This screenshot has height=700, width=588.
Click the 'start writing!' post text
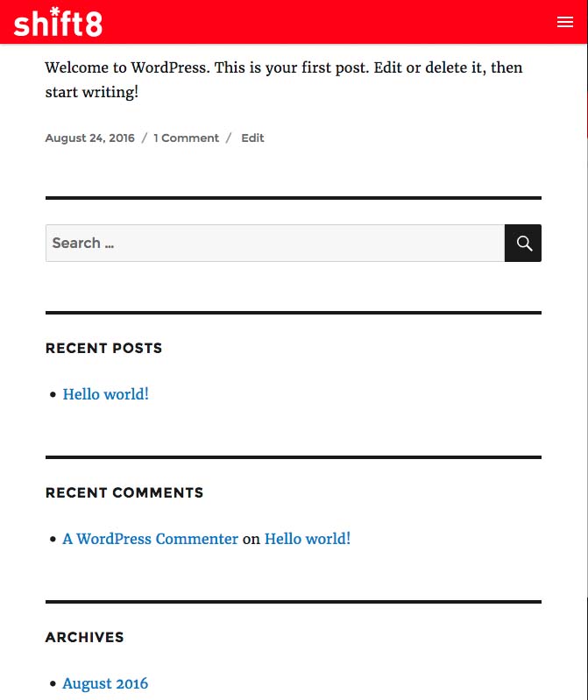point(91,91)
